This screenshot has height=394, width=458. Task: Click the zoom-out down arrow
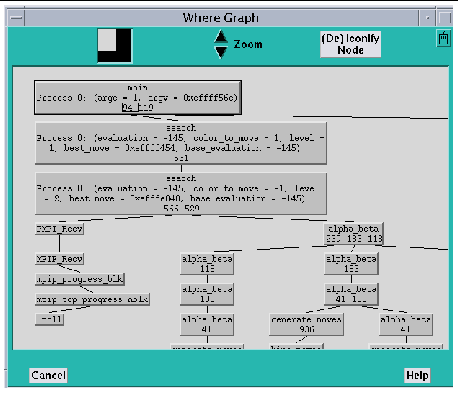tap(221, 52)
